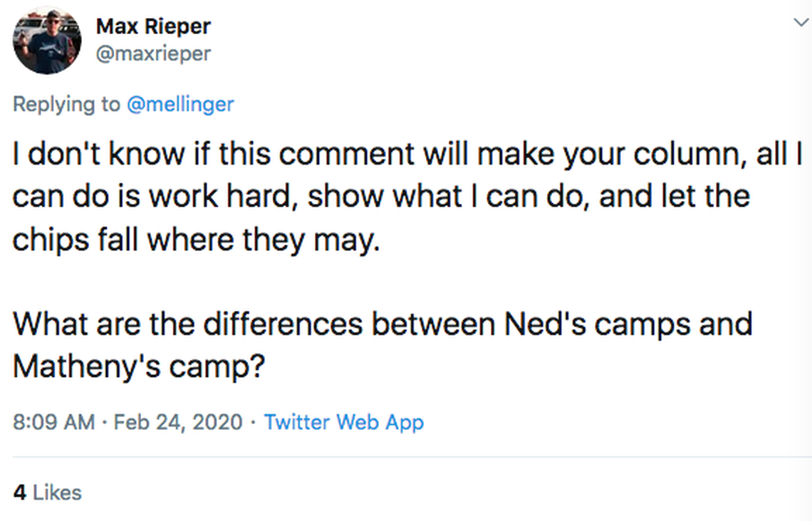
Task: Open the 8:09 AM timestamp
Action: (x=54, y=422)
